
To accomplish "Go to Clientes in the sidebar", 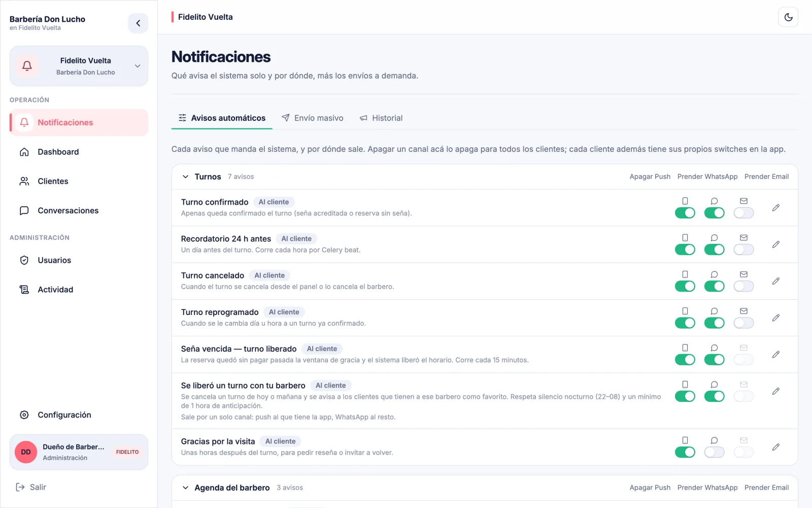I will (79, 181).
